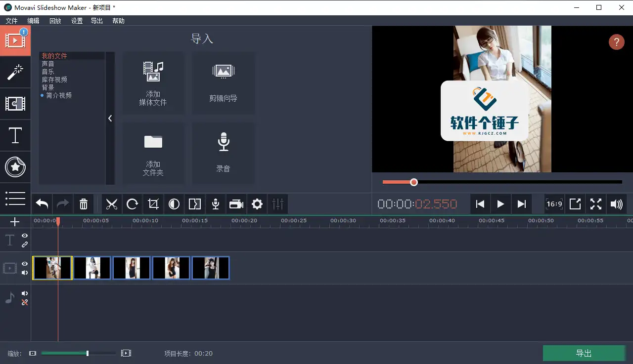The height and width of the screenshot is (364, 633).
Task: Open the Transitions tab in sidebar
Action: click(15, 104)
